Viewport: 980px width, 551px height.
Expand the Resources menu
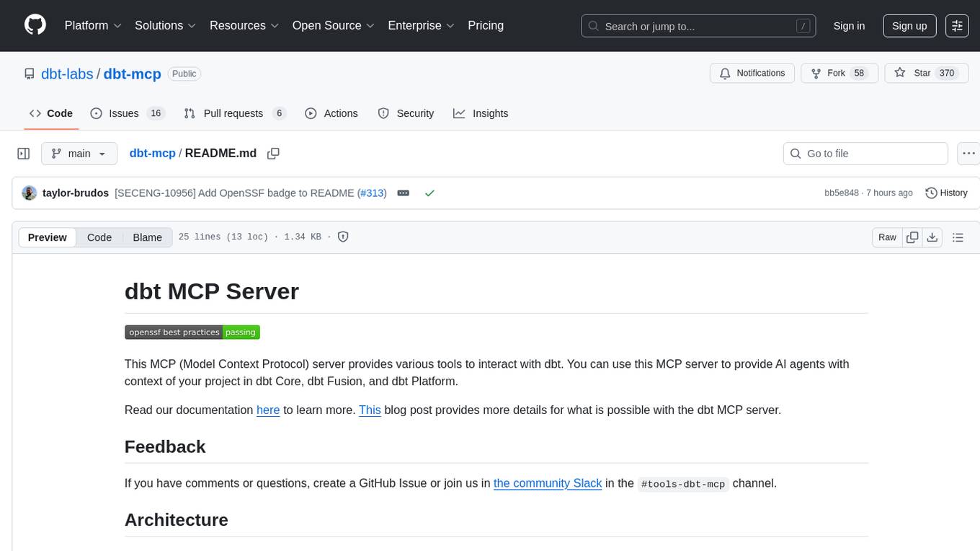pos(244,25)
